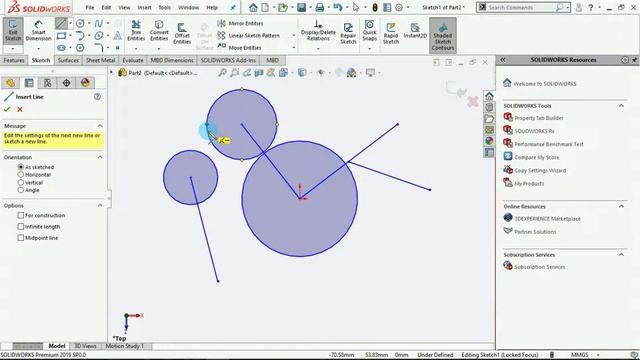The width and height of the screenshot is (640, 360).
Task: Click sketch origin point in canvas
Action: [x=300, y=198]
